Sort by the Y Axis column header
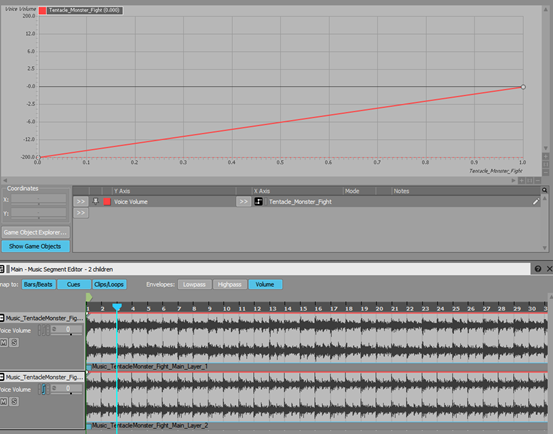Screen dimensions: 553x434 coord(174,191)
